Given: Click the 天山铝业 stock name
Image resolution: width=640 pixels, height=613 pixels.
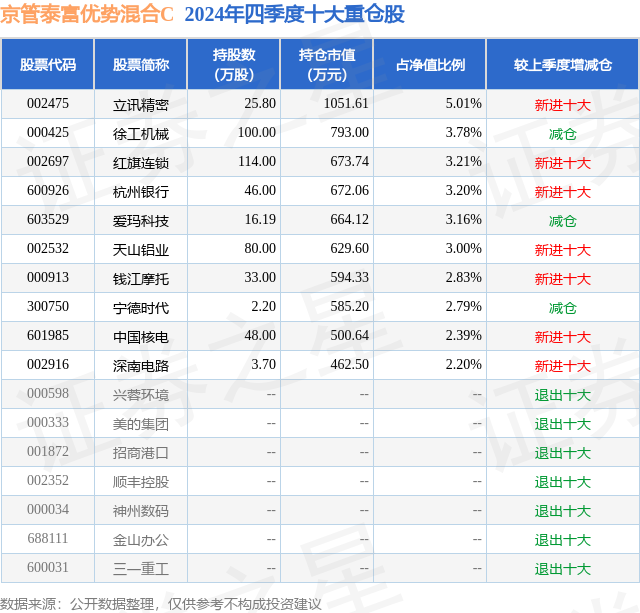Looking at the screenshot, I should pos(141,250).
